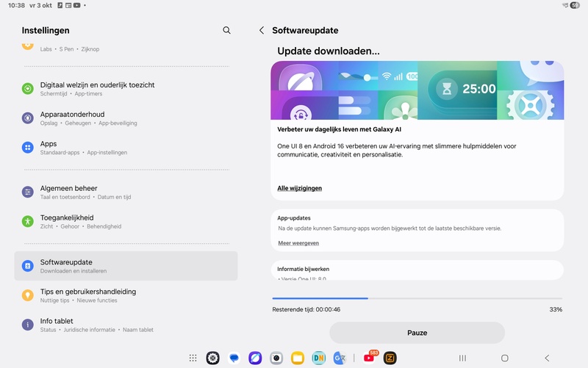Tap the Resterende tijd text
Screen dimensions: 588x368
point(306,309)
